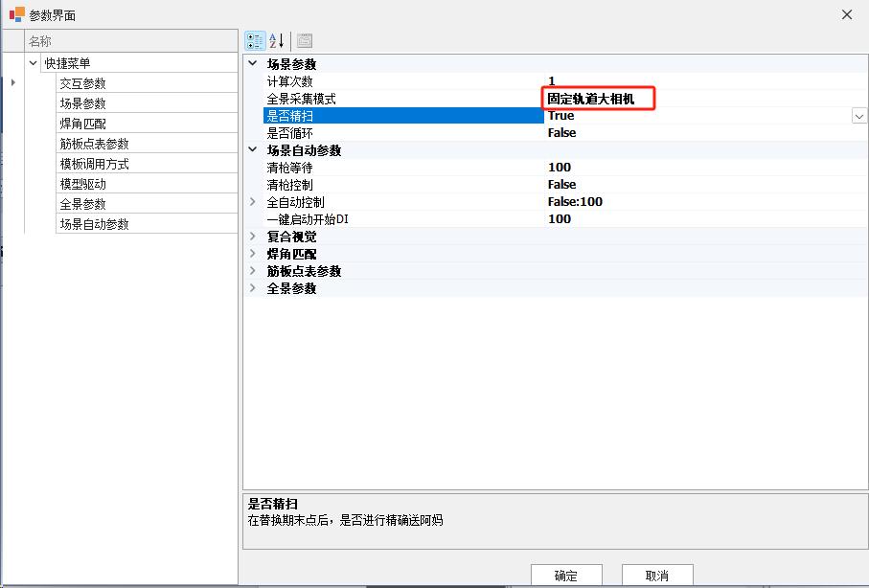
Task: Click the app icon in title bar
Action: coord(16,14)
